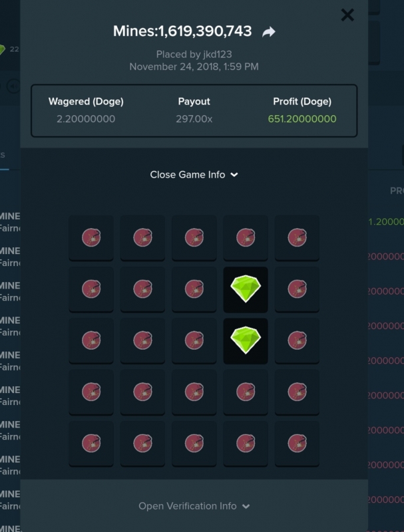
Task: Click mine tile in row five, column five
Action: click(297, 444)
